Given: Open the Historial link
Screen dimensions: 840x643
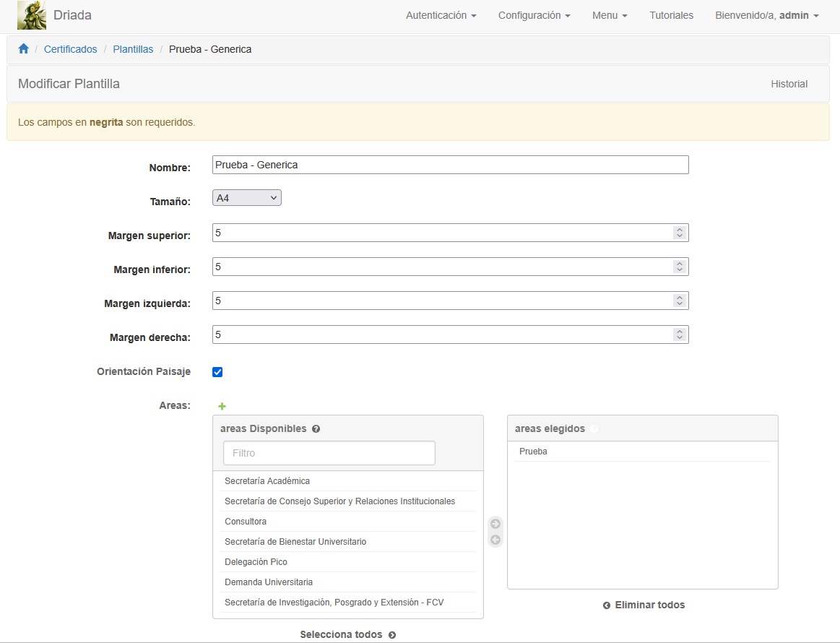Looking at the screenshot, I should tap(789, 84).
